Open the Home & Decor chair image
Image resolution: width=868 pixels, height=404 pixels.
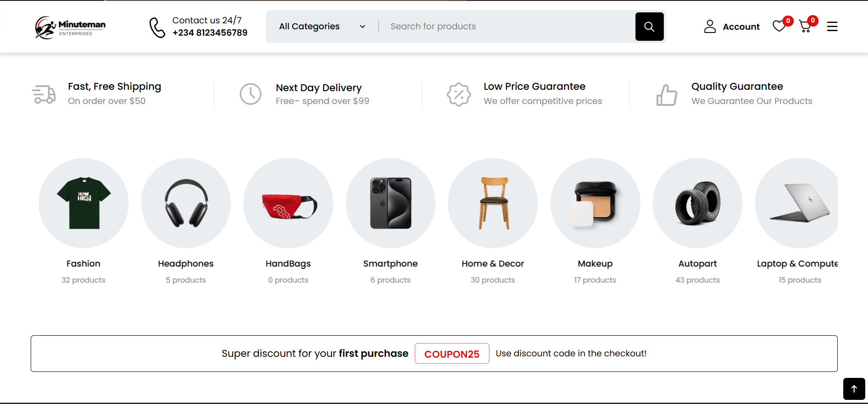click(493, 203)
